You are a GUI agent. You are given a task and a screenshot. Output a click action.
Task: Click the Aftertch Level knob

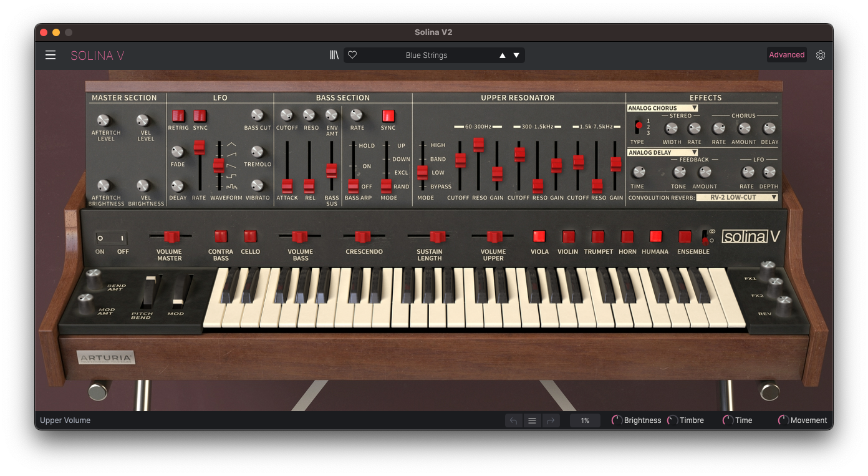point(104,120)
